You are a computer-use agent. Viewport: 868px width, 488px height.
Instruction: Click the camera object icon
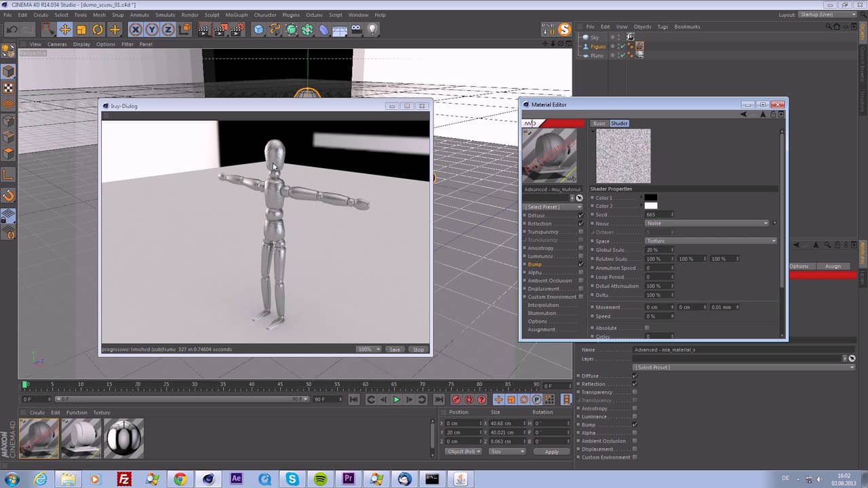[356, 29]
